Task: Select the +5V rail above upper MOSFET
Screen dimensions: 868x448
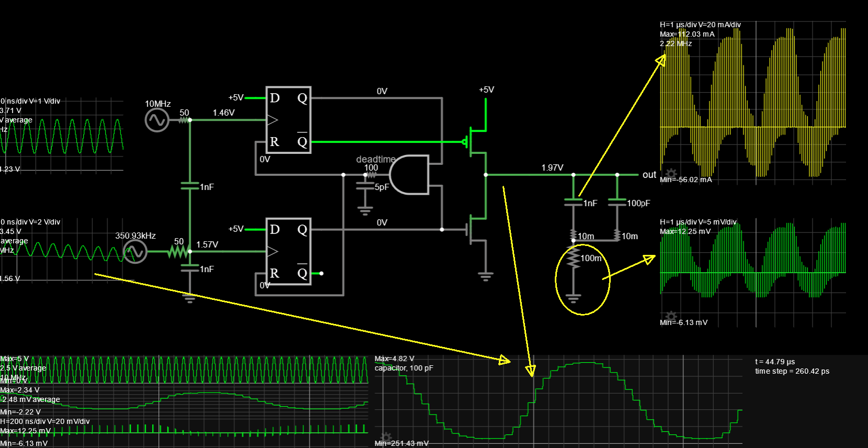Action: click(486, 89)
